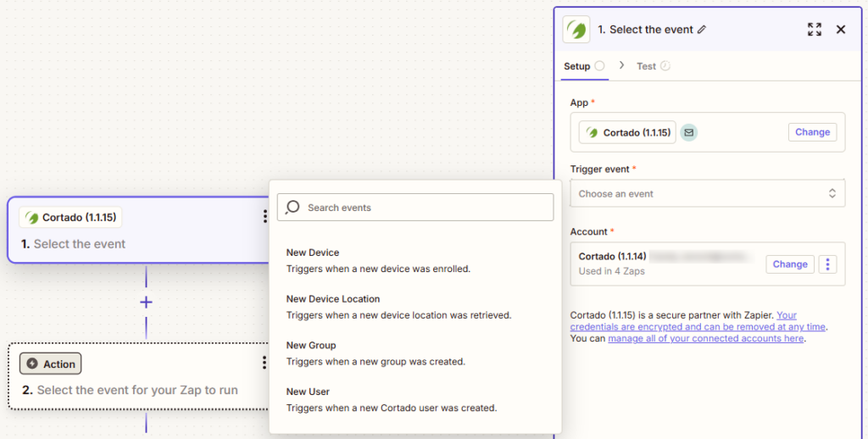Screen dimensions: 868x439
Task: Open three-dot menu on the Action step
Action: click(x=264, y=363)
